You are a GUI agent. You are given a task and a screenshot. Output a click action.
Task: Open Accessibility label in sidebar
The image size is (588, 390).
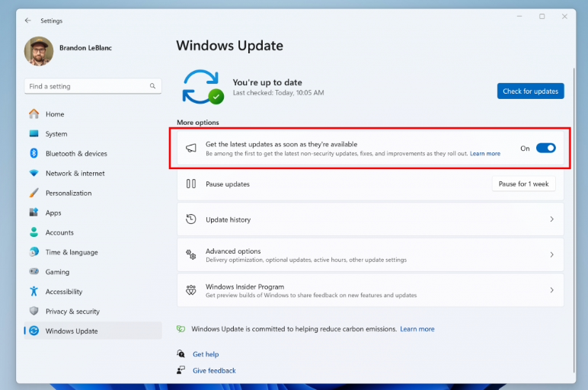pos(64,292)
